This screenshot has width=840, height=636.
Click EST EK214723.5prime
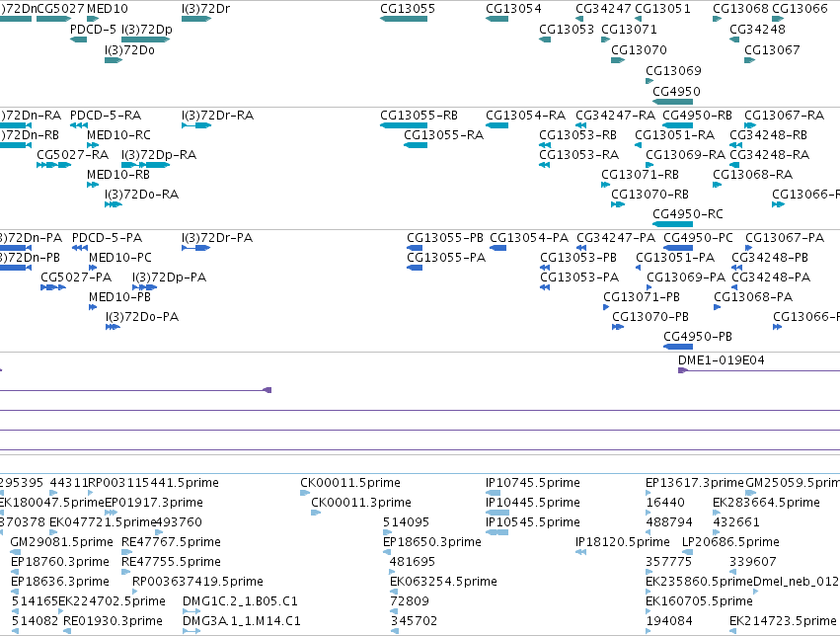[x=783, y=621]
